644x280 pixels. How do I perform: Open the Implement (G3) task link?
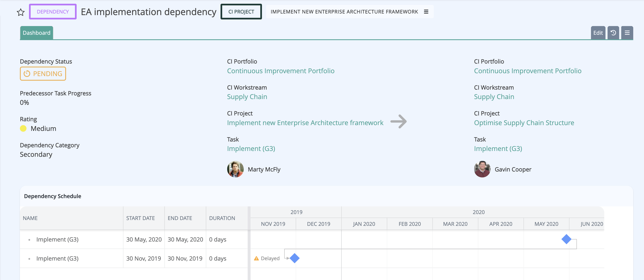251,148
